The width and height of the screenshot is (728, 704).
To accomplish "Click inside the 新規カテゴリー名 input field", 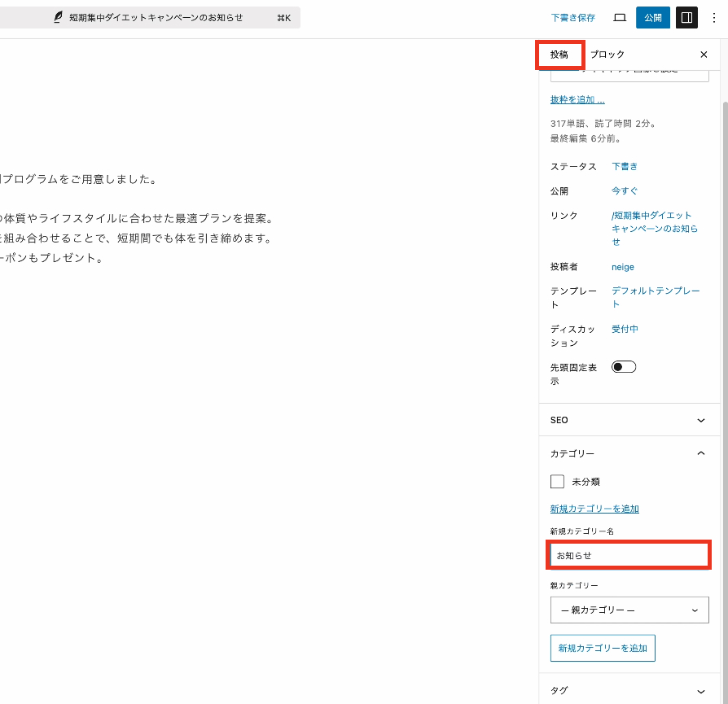I will [x=629, y=555].
